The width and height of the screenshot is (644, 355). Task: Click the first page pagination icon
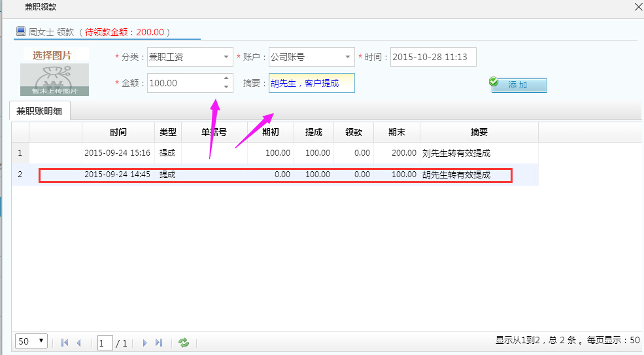pyautogui.click(x=65, y=343)
